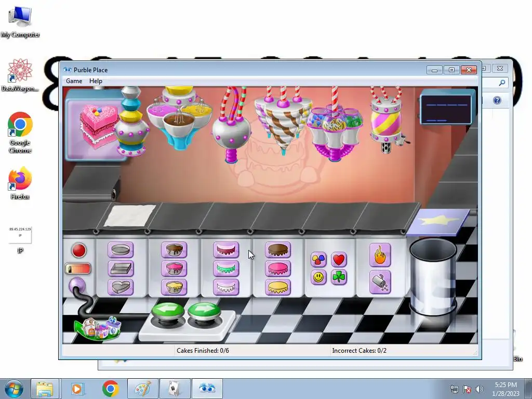Image resolution: width=532 pixels, height=399 pixels.
Task: Click the volume speaker tray icon
Action: 480,389
